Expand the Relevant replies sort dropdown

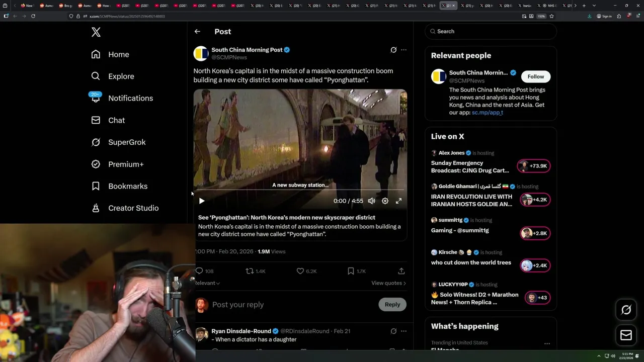tap(208, 283)
